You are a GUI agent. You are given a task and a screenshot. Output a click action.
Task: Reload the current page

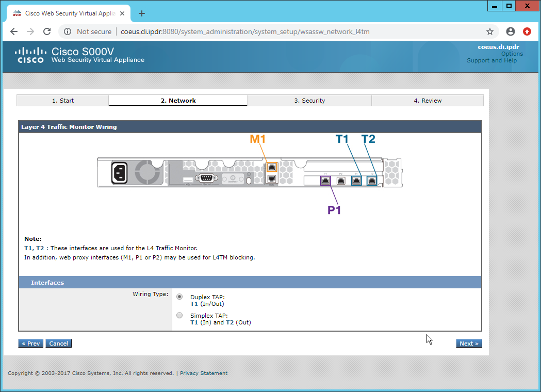[x=47, y=31]
